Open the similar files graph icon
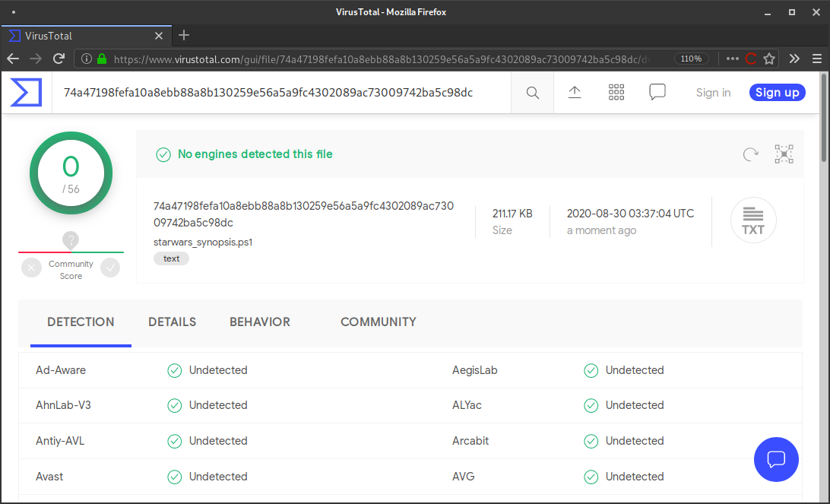This screenshot has width=830, height=504. pyautogui.click(x=784, y=154)
